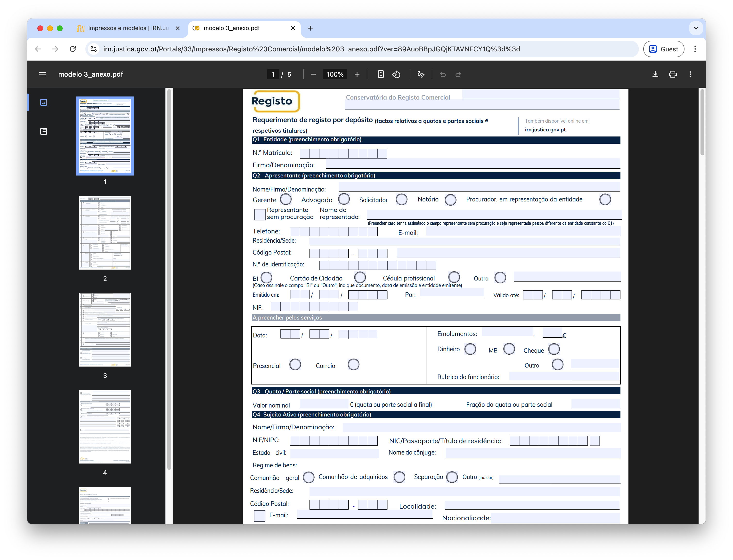
Task: Select the Correio radio button
Action: [x=353, y=365]
